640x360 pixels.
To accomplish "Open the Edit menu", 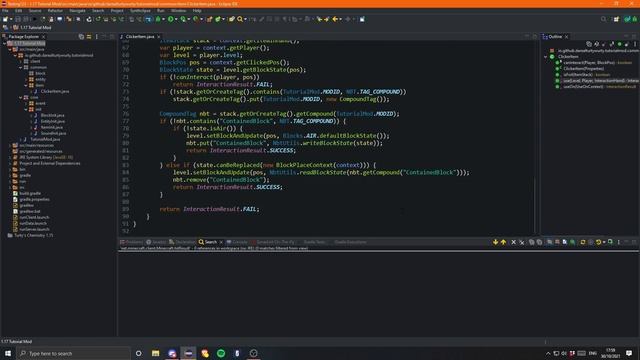I will [18, 11].
